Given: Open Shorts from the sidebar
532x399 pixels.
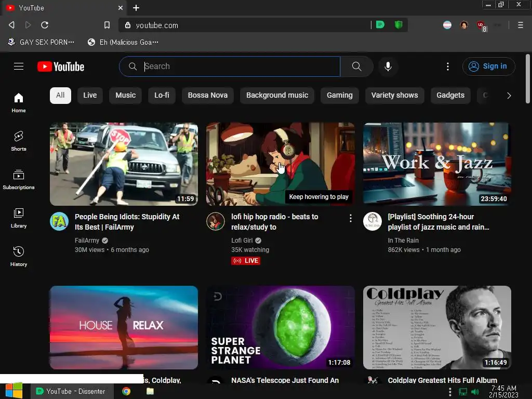Looking at the screenshot, I should (x=19, y=141).
